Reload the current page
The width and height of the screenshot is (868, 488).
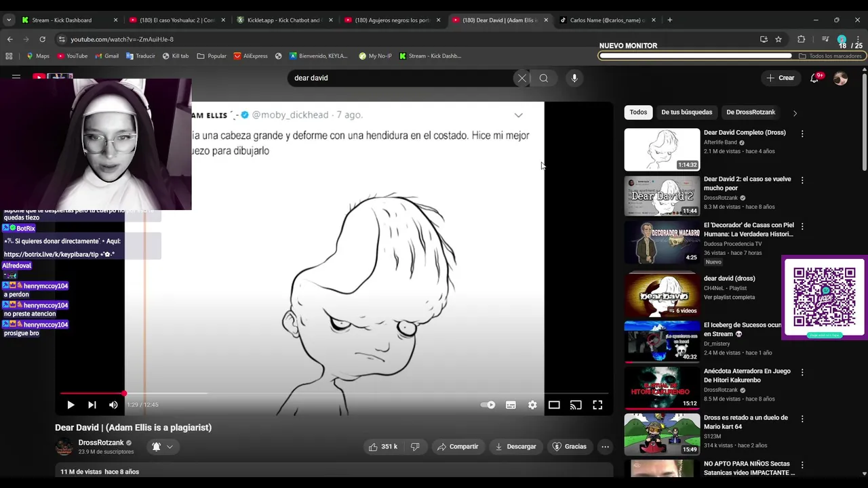click(x=42, y=39)
